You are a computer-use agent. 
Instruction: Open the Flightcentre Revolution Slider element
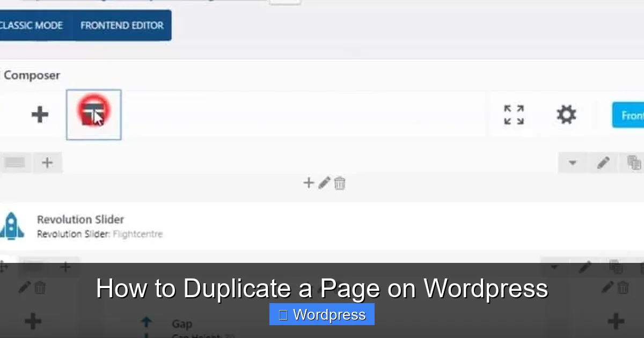click(x=100, y=233)
